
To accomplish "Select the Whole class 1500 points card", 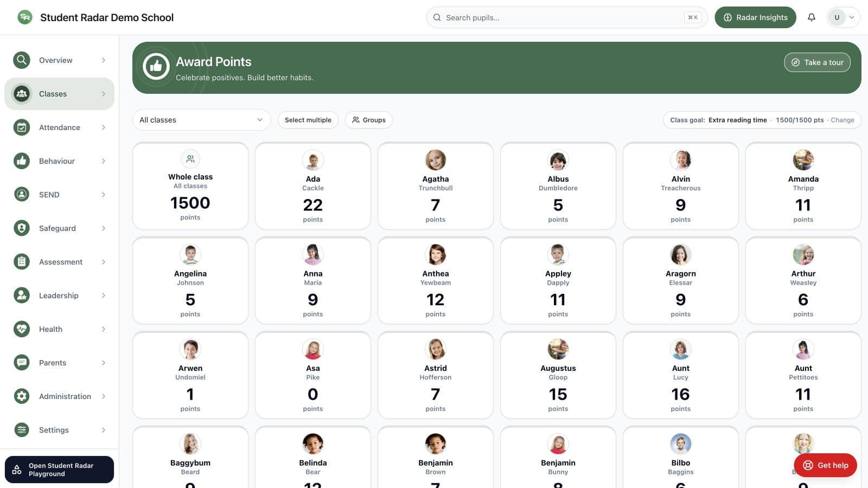I will [190, 186].
